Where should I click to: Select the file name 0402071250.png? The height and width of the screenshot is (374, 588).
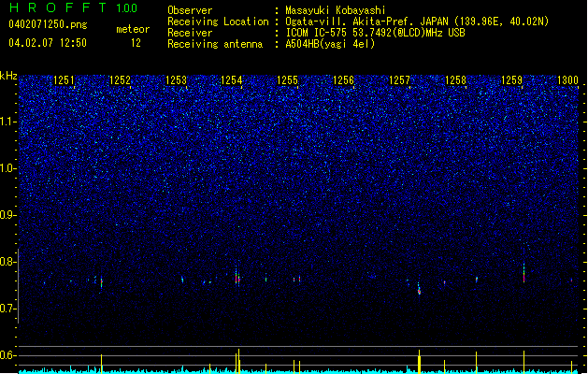click(x=48, y=24)
